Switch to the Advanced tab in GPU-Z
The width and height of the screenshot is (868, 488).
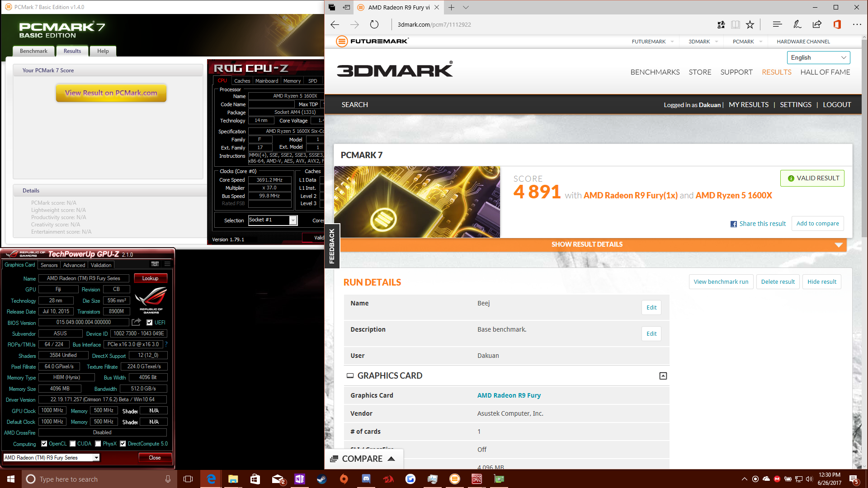click(74, 265)
